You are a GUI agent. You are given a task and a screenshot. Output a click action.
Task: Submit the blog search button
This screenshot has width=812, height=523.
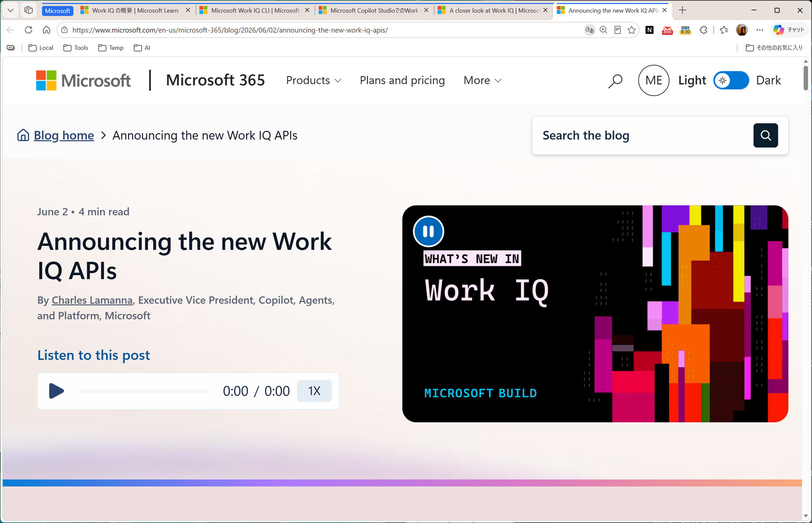coord(765,135)
